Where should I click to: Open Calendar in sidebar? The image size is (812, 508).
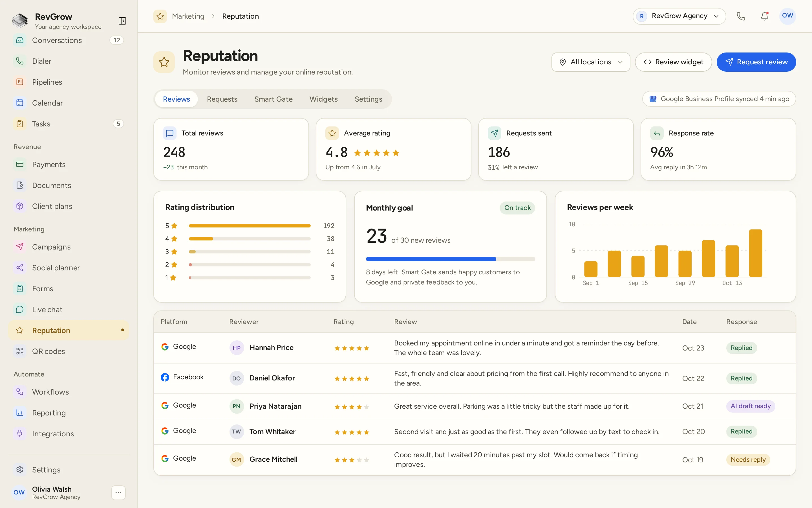(x=69, y=103)
